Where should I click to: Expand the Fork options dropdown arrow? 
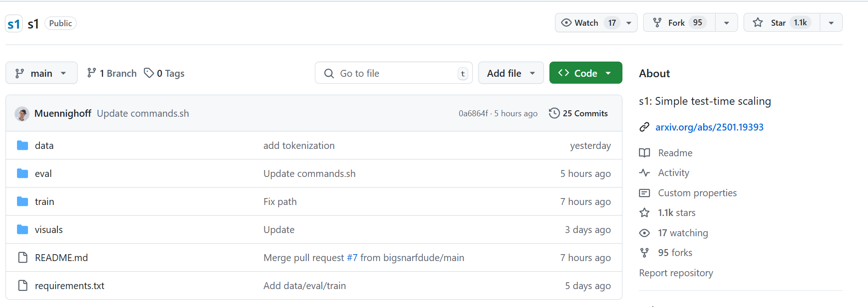click(727, 23)
